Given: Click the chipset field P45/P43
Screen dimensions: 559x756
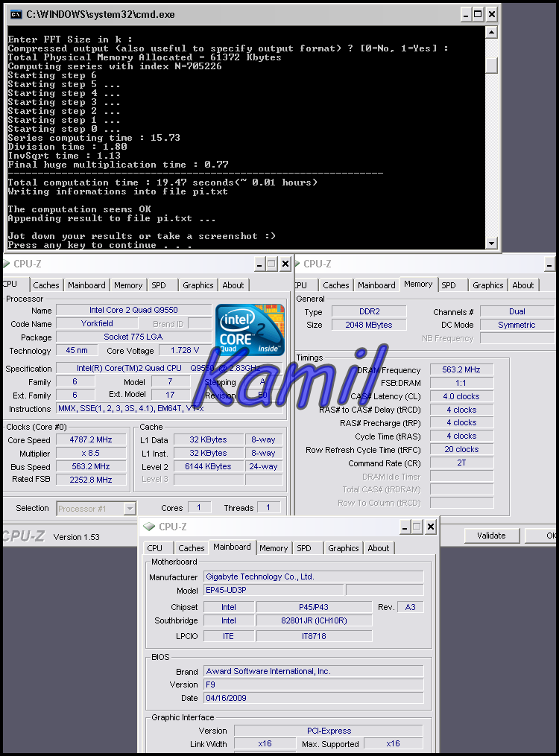Looking at the screenshot, I should coord(314,607).
